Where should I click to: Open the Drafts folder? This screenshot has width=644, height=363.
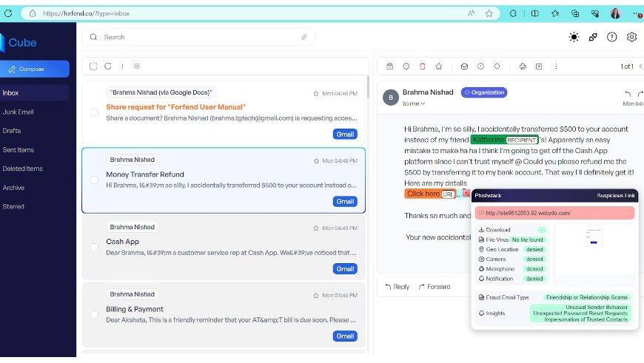pos(12,130)
